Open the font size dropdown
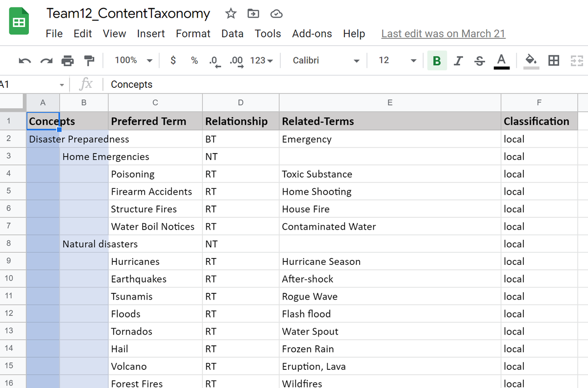This screenshot has width=588, height=388. (397, 60)
